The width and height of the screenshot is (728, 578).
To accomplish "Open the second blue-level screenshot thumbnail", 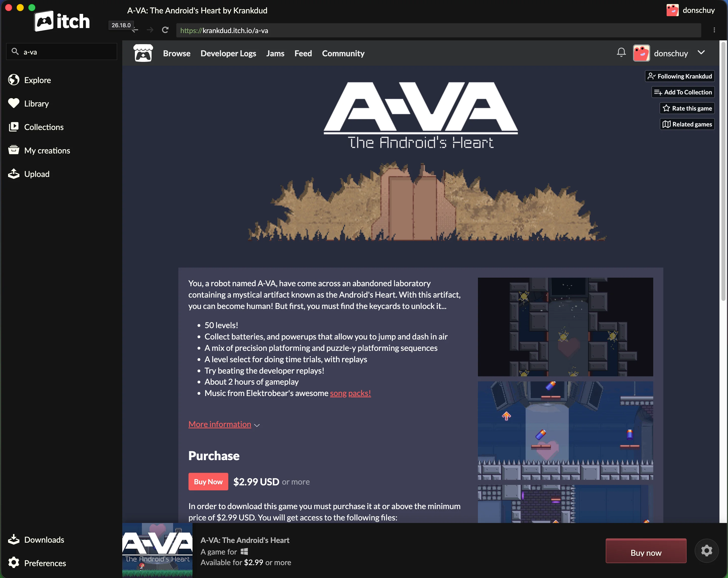I will click(x=565, y=431).
